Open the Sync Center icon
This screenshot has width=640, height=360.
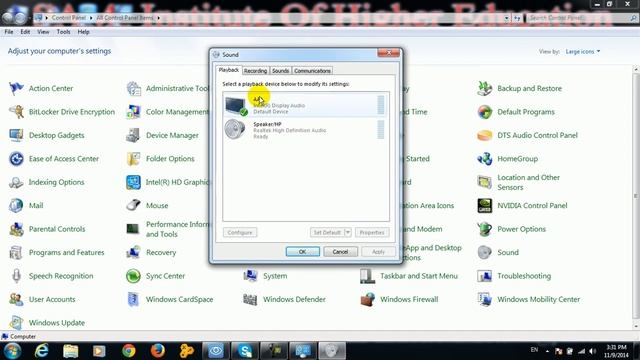(133, 276)
